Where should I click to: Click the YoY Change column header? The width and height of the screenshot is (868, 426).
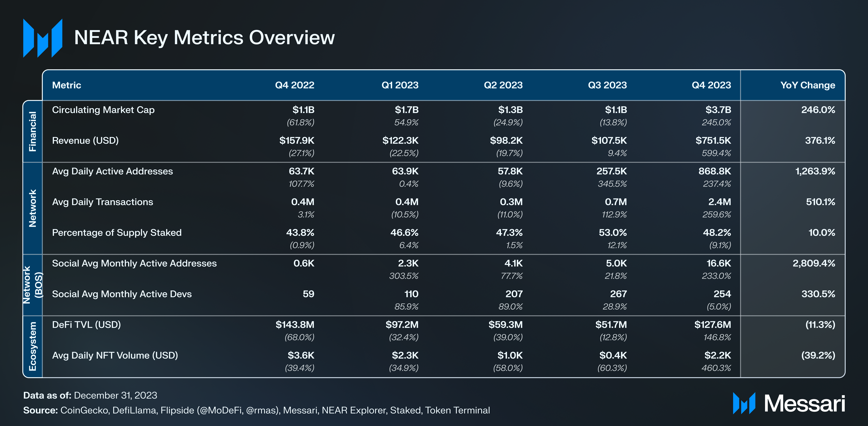pyautogui.click(x=808, y=85)
